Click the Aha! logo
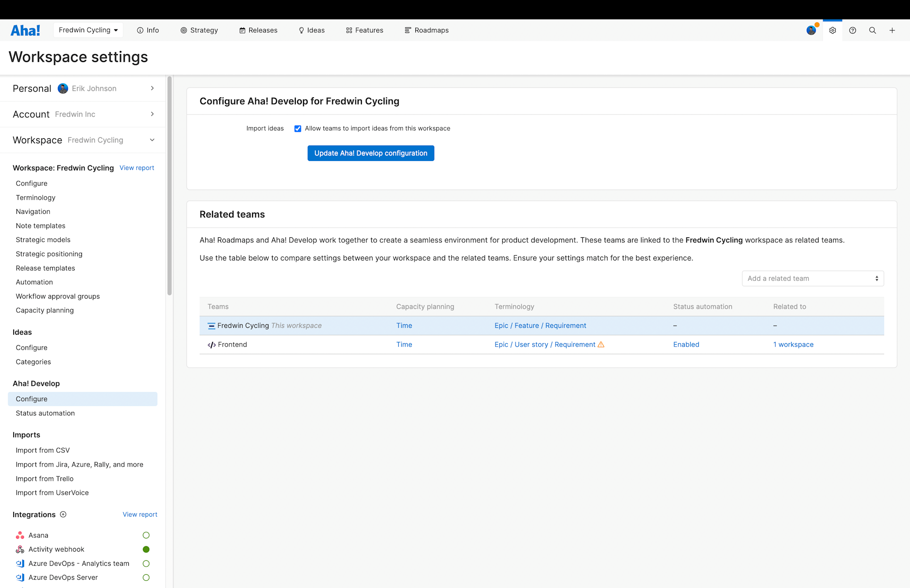910x588 pixels. [25, 30]
